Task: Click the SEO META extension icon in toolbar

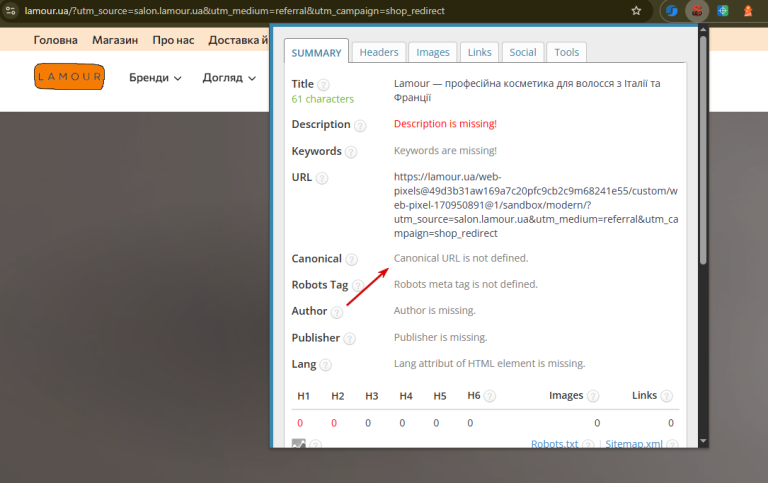Action: click(697, 11)
